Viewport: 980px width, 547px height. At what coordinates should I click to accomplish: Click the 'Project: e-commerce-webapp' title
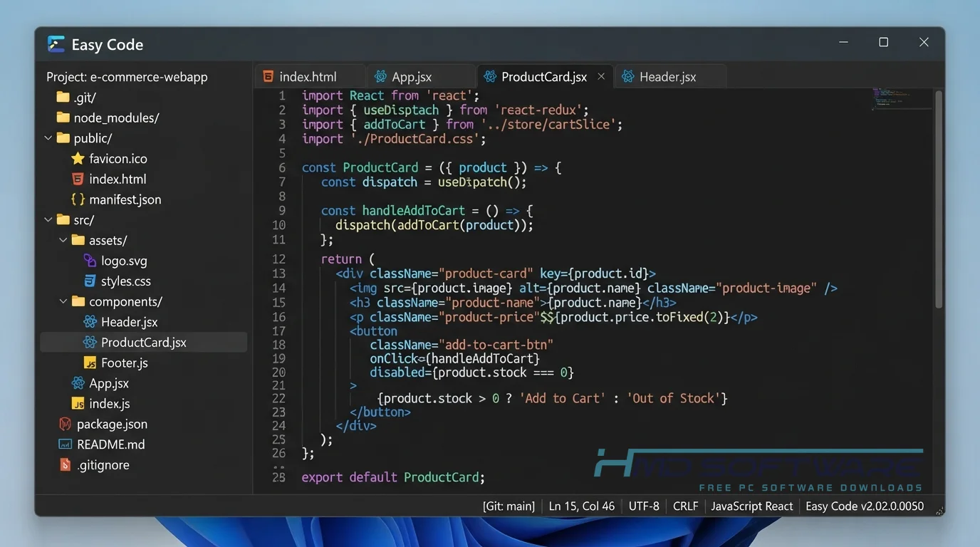tap(127, 77)
